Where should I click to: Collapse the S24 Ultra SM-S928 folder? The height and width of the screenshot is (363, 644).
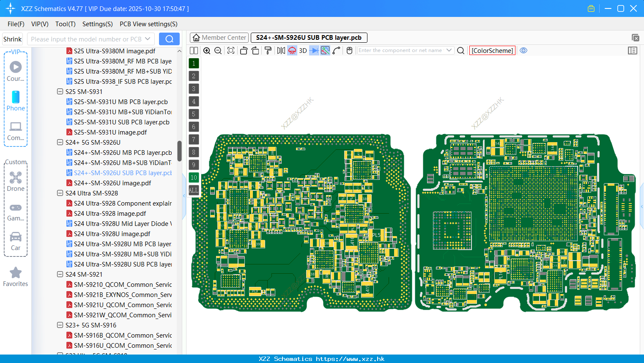(x=60, y=193)
